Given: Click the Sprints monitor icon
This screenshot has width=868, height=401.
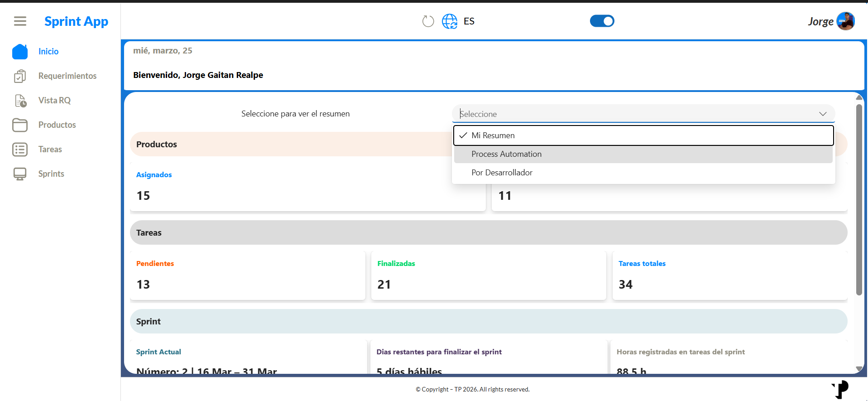Looking at the screenshot, I should click(x=20, y=174).
